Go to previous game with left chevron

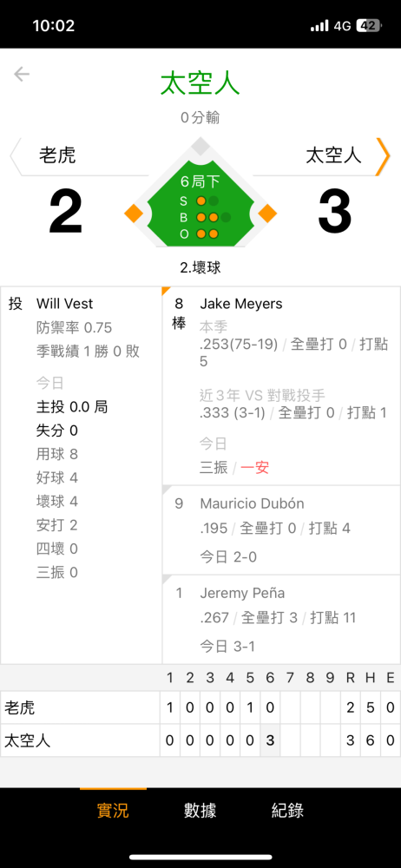click(16, 156)
